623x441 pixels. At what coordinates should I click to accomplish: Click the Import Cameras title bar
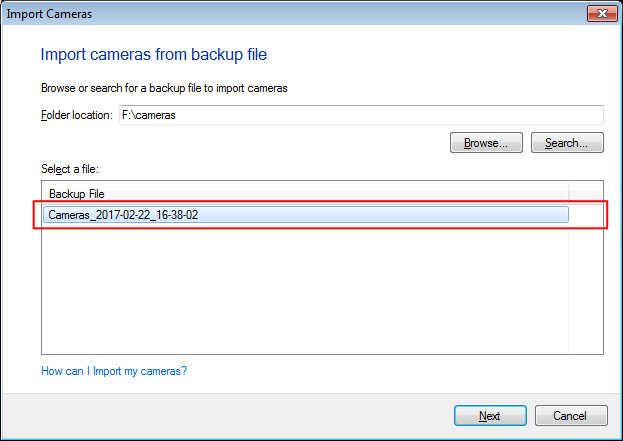pyautogui.click(x=294, y=14)
